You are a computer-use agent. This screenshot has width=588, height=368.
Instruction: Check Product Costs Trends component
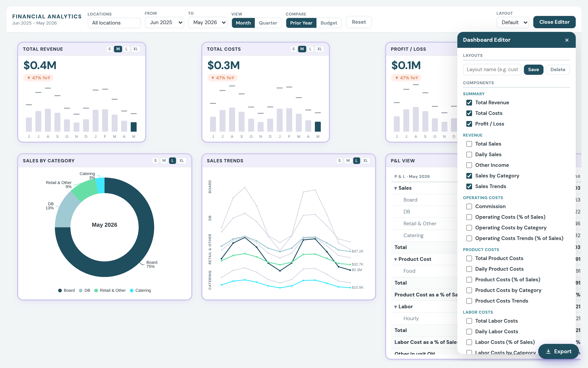pyautogui.click(x=469, y=301)
